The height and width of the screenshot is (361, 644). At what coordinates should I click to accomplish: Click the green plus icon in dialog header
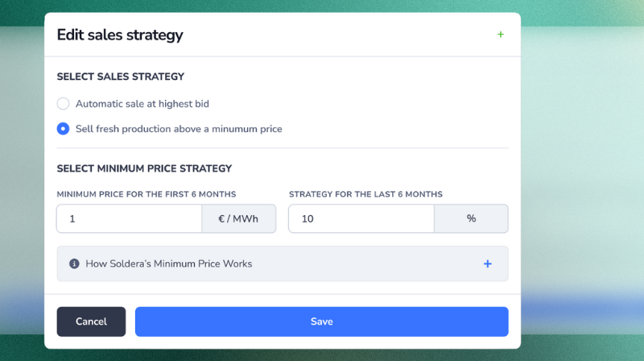point(501,35)
